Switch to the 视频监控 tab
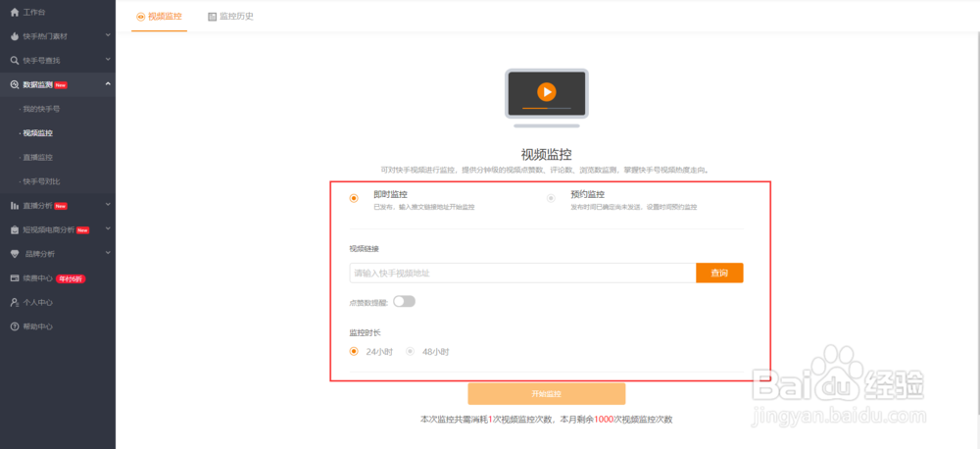 click(x=160, y=17)
